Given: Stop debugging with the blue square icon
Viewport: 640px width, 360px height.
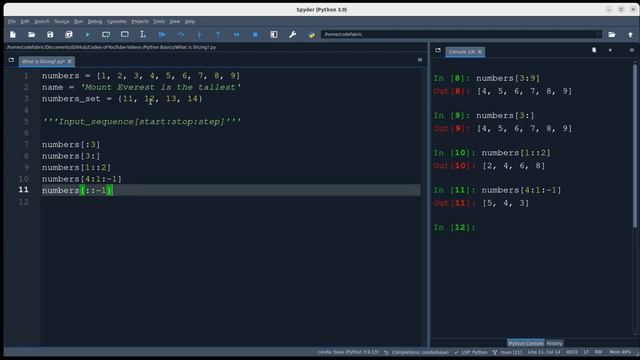Looking at the screenshot, I should tap(255, 35).
